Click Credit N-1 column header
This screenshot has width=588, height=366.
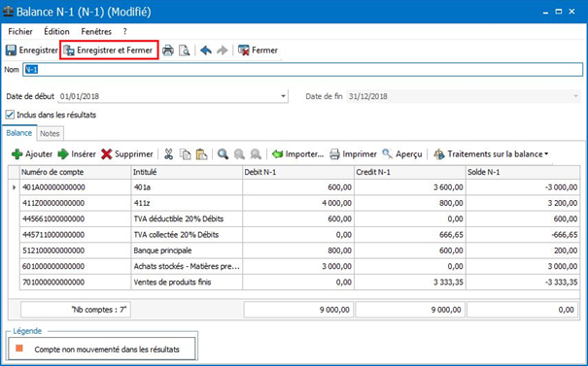(409, 173)
